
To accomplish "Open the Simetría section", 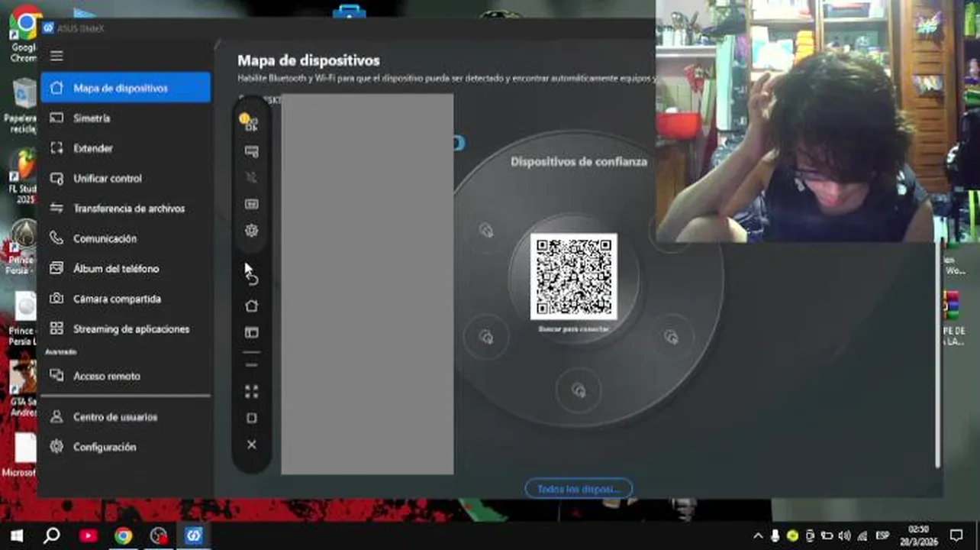I will [126, 118].
